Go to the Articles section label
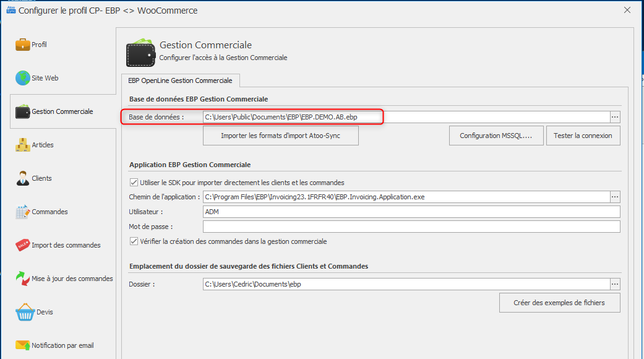Image resolution: width=644 pixels, height=359 pixels. 43,145
